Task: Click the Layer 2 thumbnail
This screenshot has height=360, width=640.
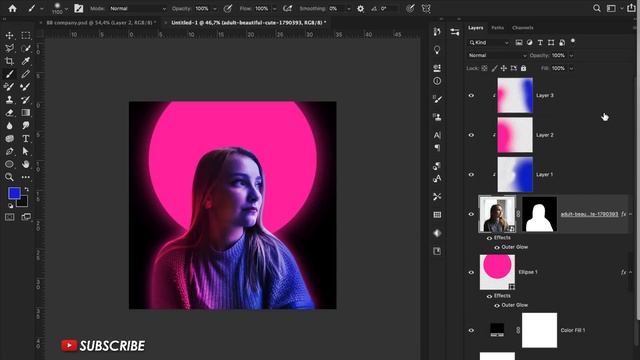Action: (x=515, y=135)
